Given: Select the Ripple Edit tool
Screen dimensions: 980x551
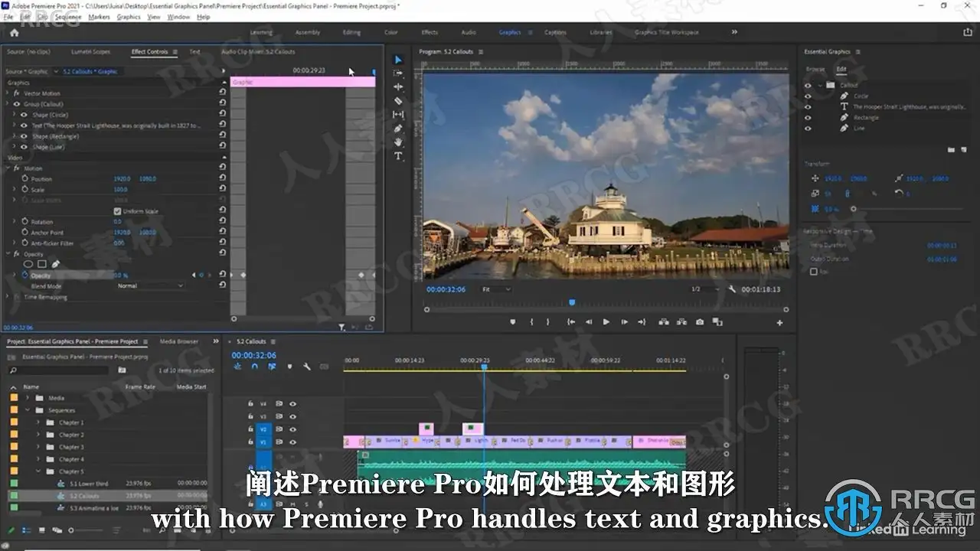Looking at the screenshot, I should coord(398,87).
